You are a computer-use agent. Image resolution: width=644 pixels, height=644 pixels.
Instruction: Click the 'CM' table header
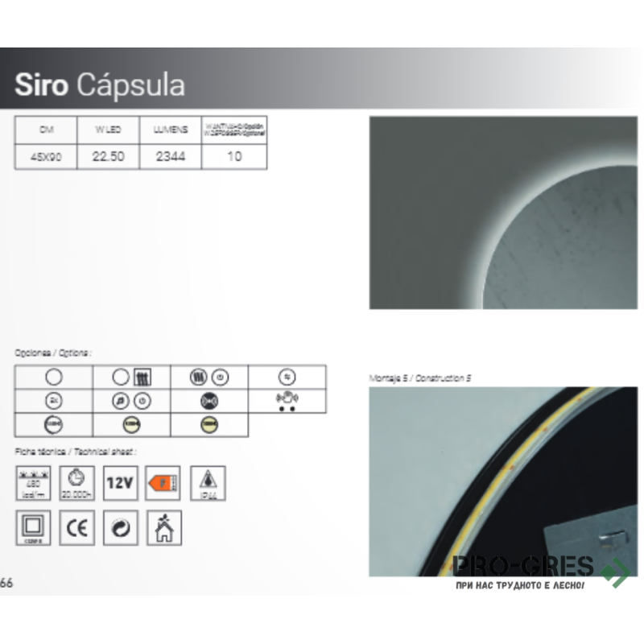click(x=47, y=130)
